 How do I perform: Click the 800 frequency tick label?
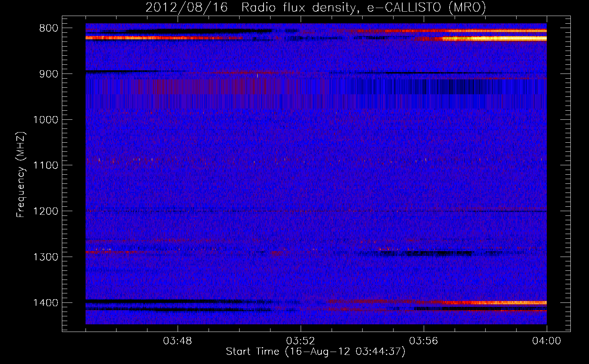[x=48, y=28]
